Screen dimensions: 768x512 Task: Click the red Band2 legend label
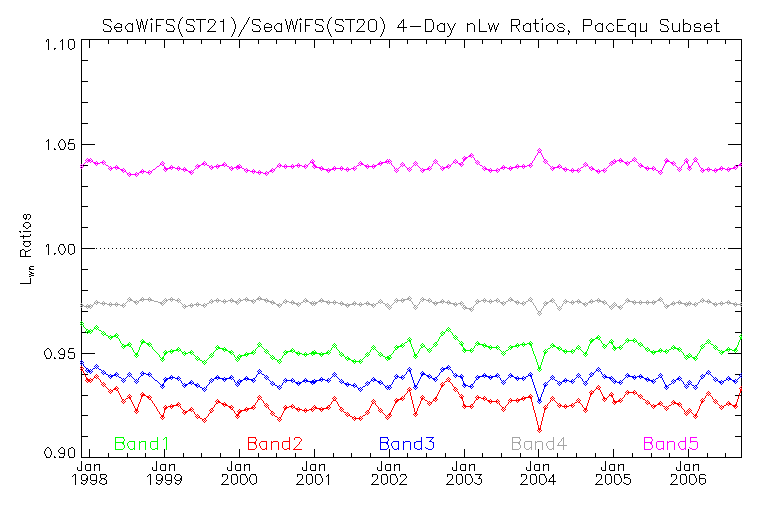(x=274, y=444)
